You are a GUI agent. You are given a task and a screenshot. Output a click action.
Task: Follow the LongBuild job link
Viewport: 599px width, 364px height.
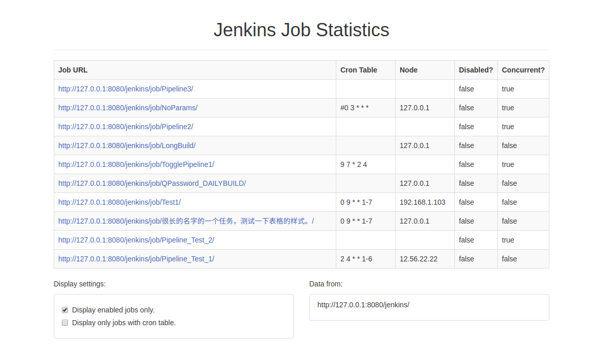[127, 145]
